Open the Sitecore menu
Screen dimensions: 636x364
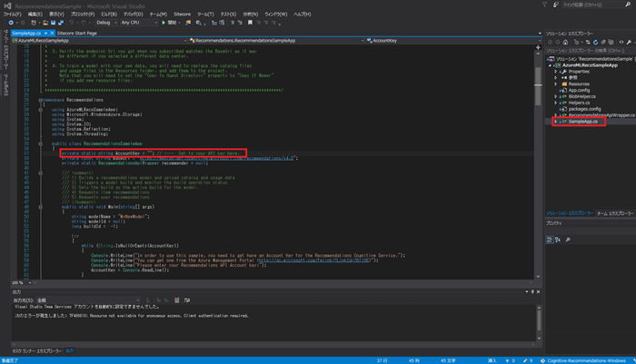coord(182,15)
